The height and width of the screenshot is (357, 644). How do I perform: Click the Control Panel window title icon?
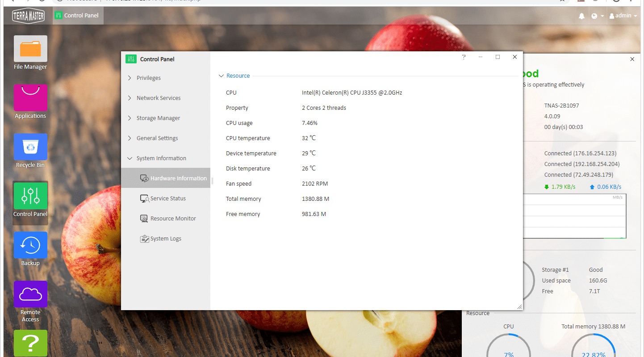(131, 59)
